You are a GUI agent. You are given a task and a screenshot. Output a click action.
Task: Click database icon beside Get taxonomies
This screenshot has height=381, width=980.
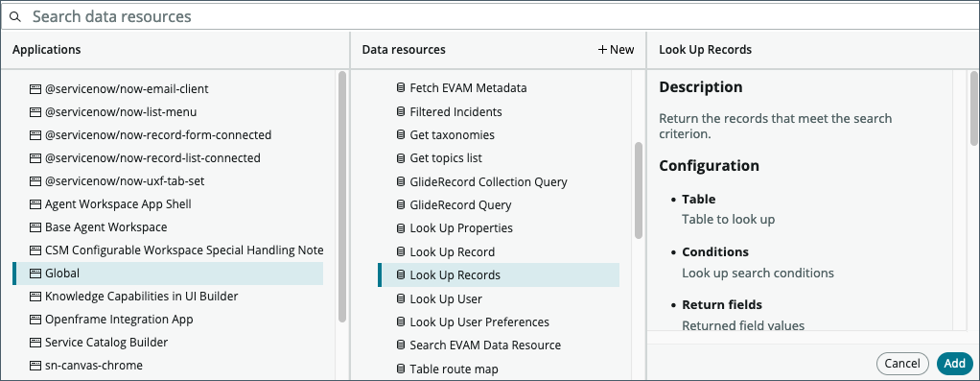(x=401, y=135)
